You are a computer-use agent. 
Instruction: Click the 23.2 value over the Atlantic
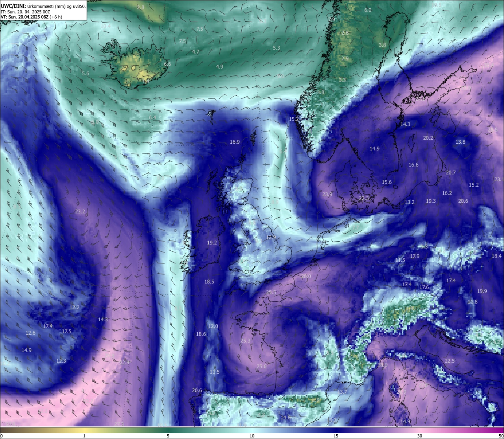pos(80,211)
